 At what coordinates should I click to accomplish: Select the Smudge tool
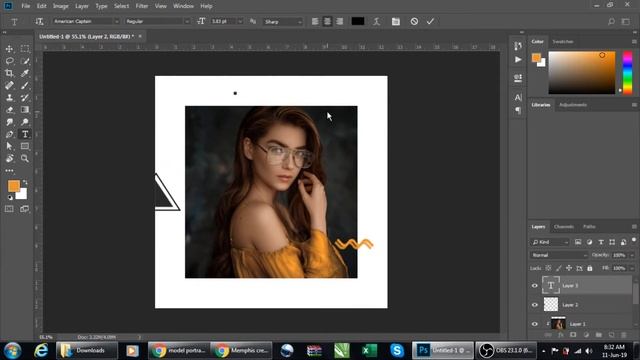click(x=9, y=122)
